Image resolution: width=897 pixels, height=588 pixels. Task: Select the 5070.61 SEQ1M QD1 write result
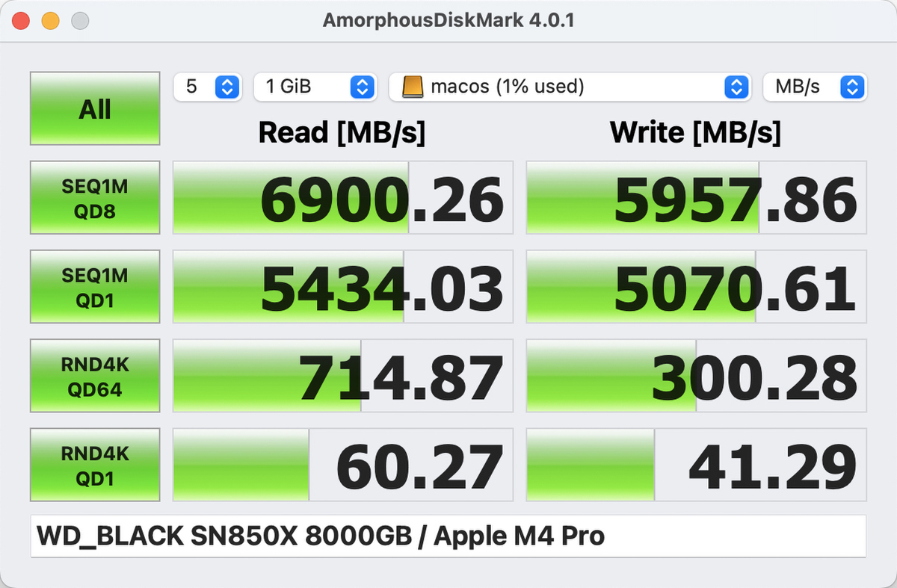coord(697,286)
